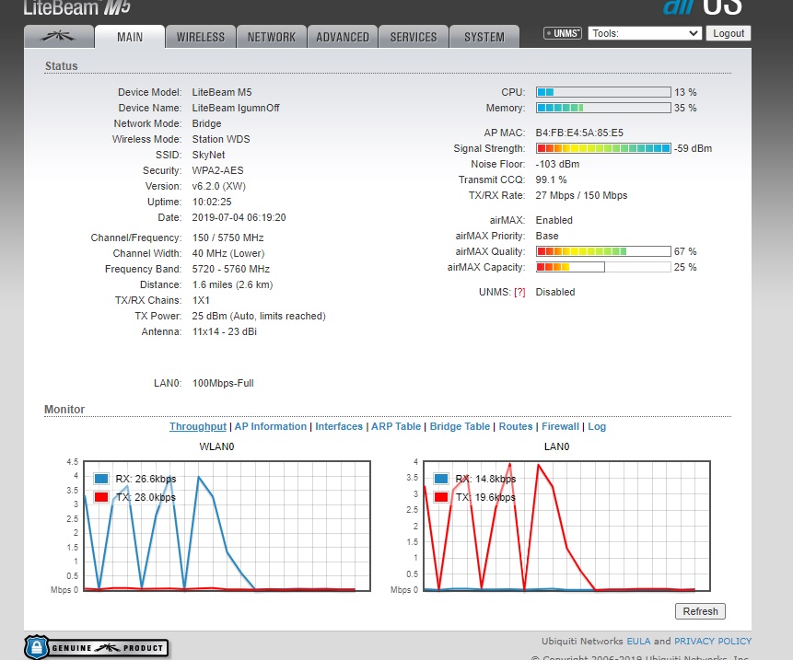Screen dimensions: 793x672
Task: Click the Logout button
Action: point(729,33)
